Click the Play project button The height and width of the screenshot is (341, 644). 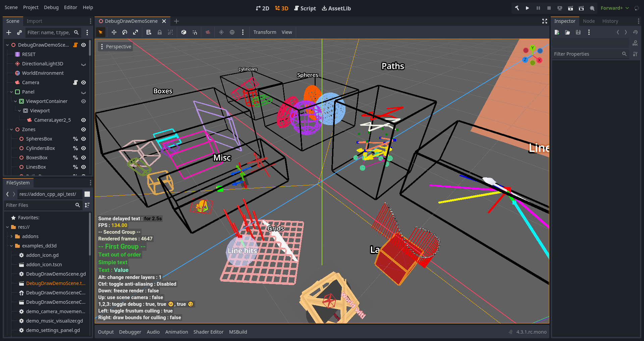[x=527, y=8]
